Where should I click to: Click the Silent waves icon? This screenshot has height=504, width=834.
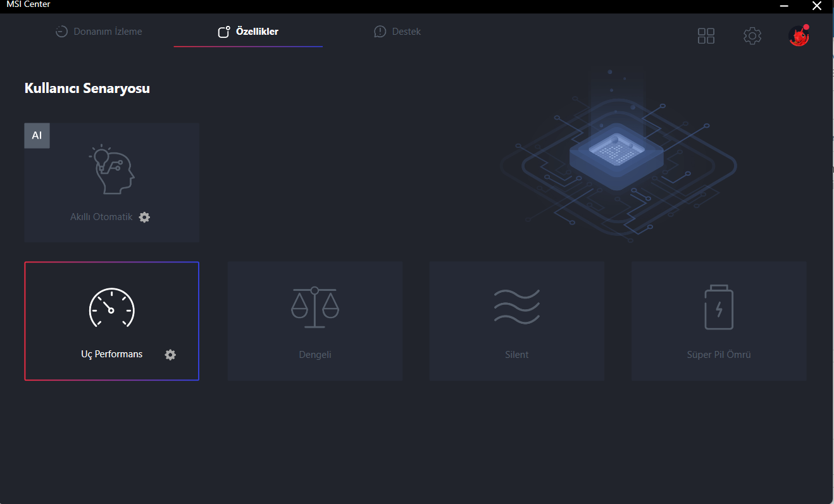(x=517, y=307)
